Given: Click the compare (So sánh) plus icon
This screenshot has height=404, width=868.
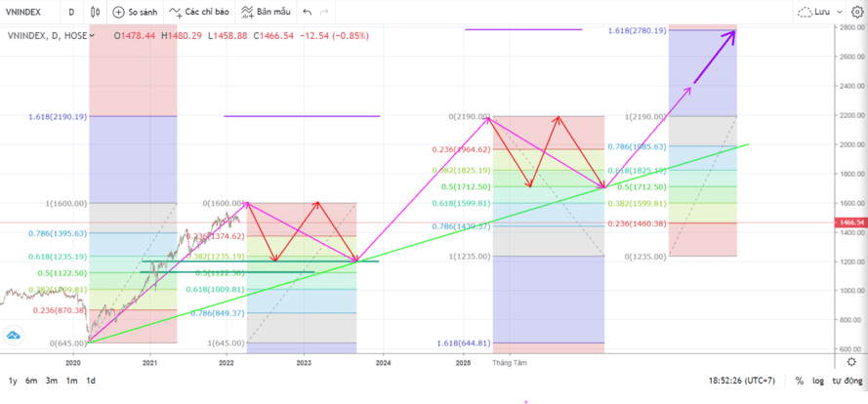Looking at the screenshot, I should pos(118,13).
